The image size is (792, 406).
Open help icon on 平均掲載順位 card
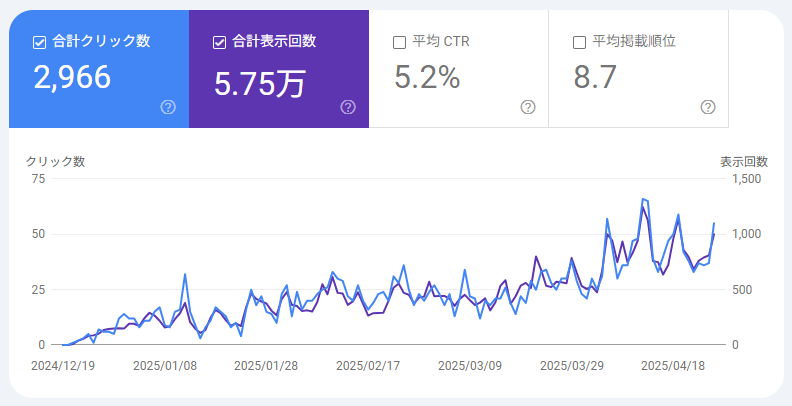coord(708,107)
